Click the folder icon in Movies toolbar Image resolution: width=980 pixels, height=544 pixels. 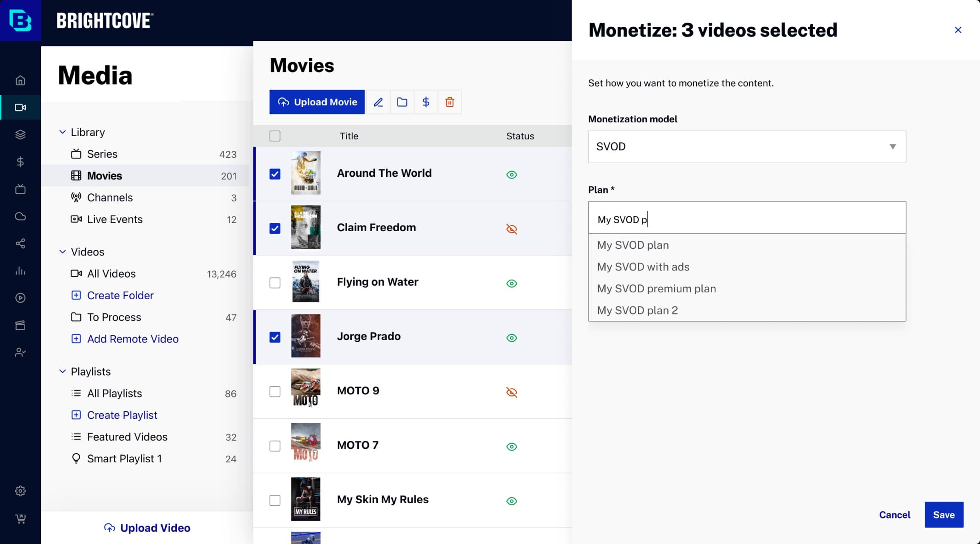(402, 102)
